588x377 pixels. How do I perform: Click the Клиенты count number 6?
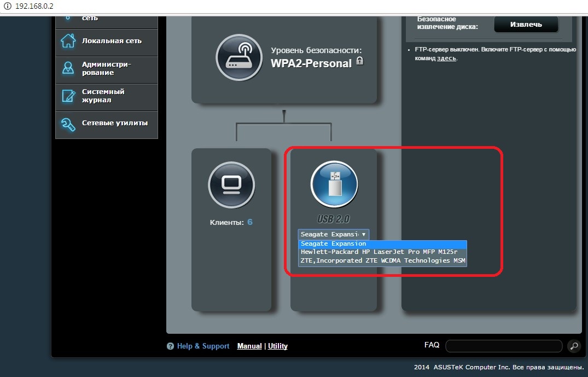point(250,222)
